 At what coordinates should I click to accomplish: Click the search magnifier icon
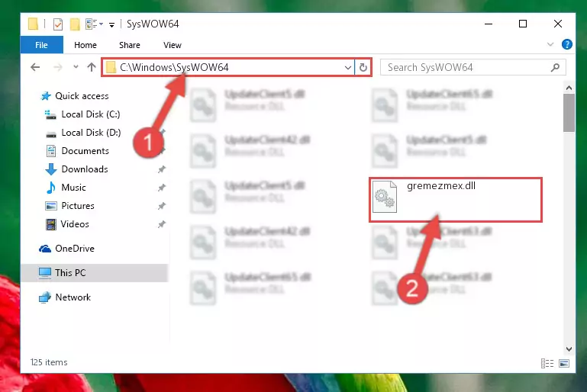[x=555, y=67]
